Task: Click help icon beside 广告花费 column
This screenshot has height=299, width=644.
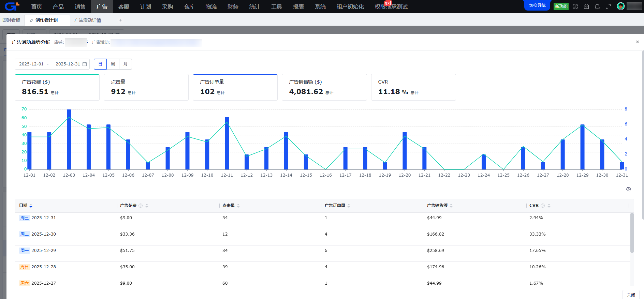Action: tap(141, 206)
